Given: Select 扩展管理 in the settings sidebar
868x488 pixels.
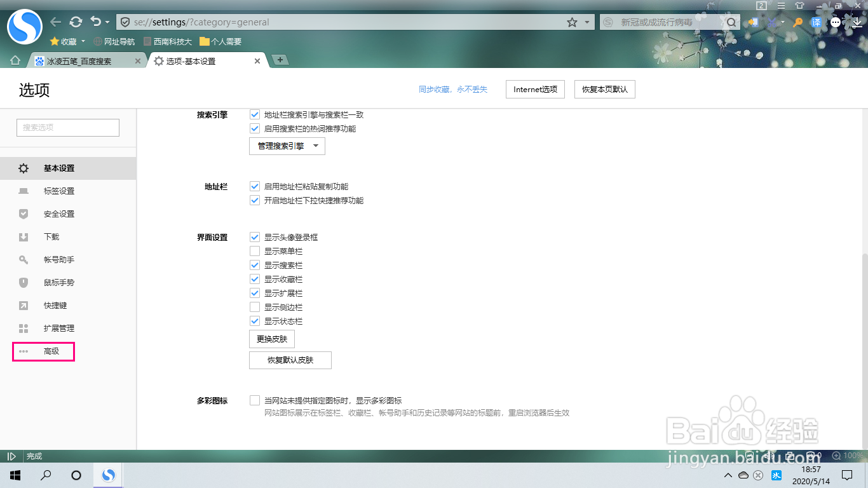Looking at the screenshot, I should pyautogui.click(x=58, y=328).
